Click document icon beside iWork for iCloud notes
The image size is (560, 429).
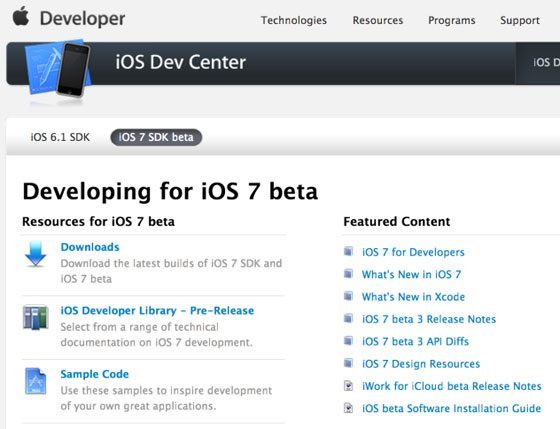pyautogui.click(x=348, y=386)
